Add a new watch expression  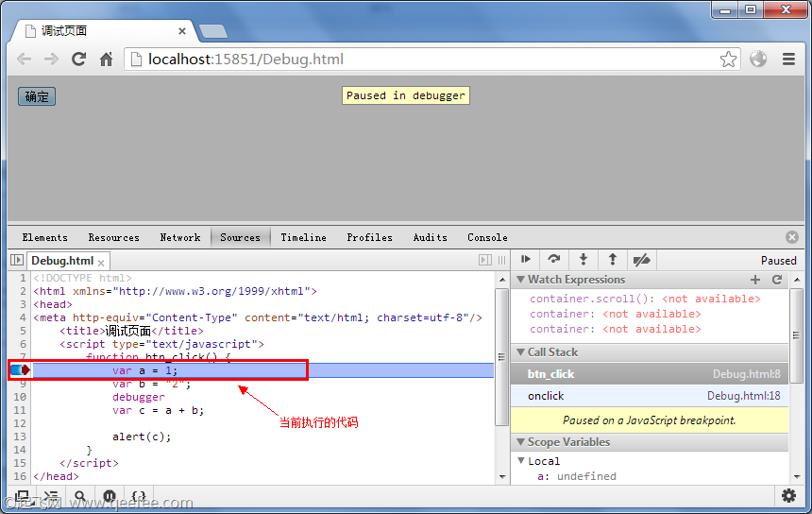click(x=755, y=280)
